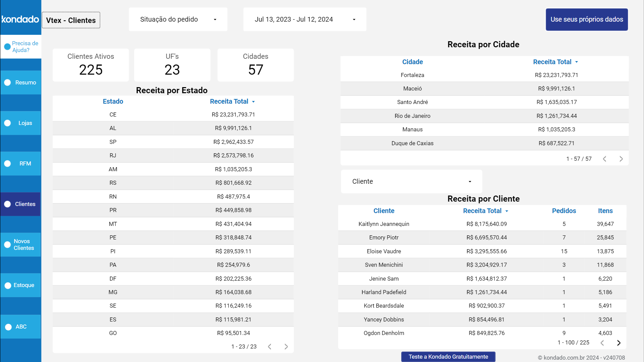Go to next page of Receita por Cliente
Image resolution: width=644 pixels, height=362 pixels.
pyautogui.click(x=619, y=343)
